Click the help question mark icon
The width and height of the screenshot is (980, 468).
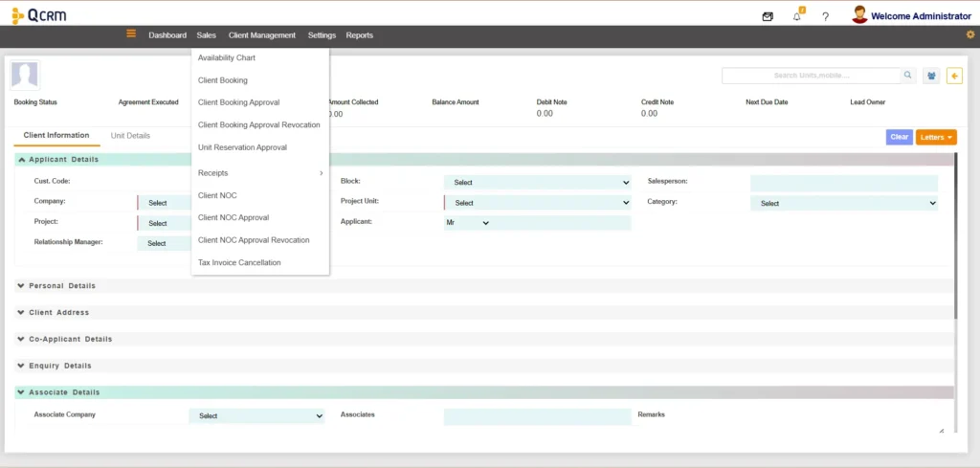(825, 17)
